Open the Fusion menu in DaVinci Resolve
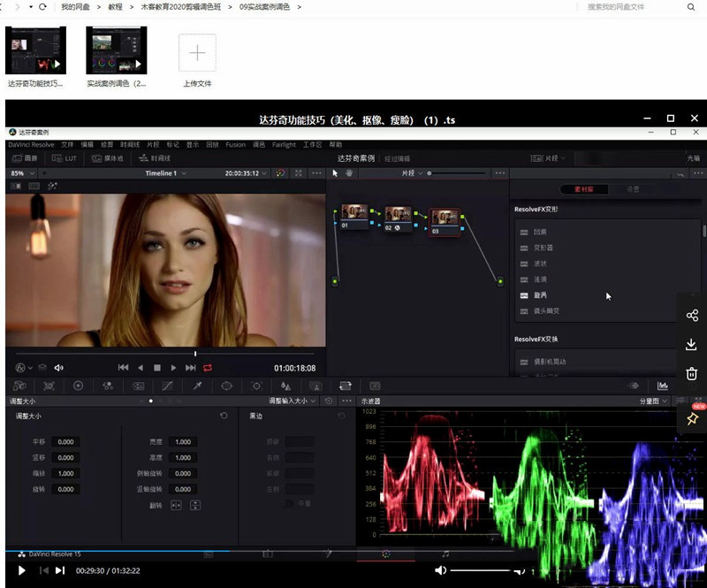This screenshot has width=707, height=588. 235,144
